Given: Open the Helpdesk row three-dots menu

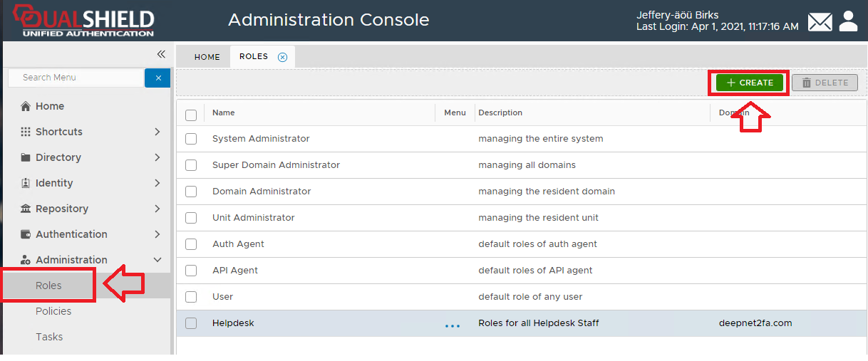Looking at the screenshot, I should (453, 324).
